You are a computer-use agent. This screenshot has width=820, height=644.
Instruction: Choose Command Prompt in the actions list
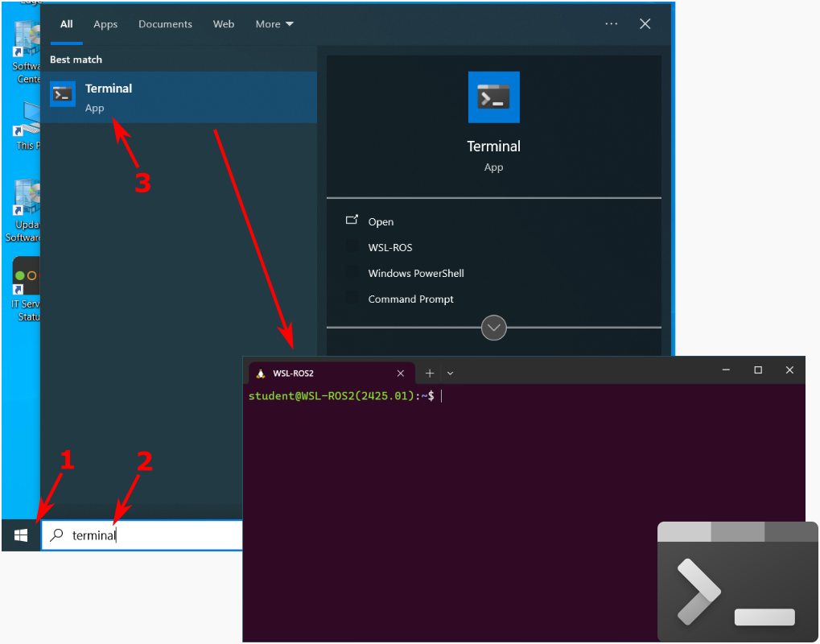[x=410, y=299]
